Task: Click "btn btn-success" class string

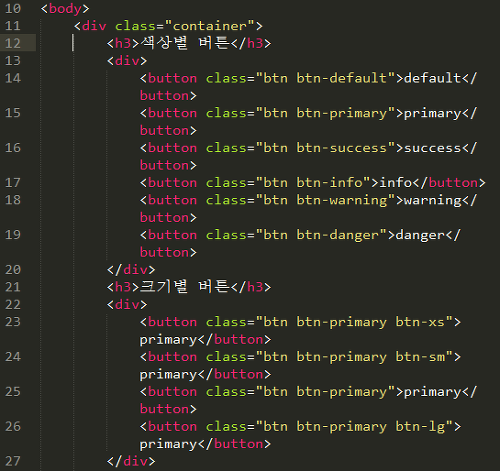Action: tap(325, 148)
